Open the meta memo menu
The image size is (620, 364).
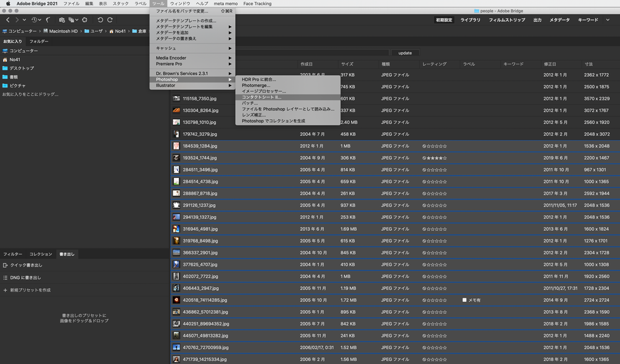(x=226, y=4)
